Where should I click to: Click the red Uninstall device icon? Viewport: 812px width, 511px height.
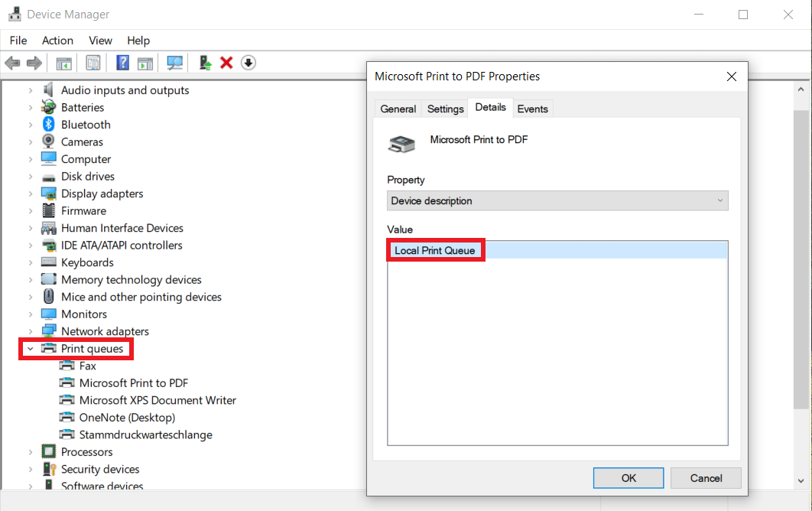226,62
